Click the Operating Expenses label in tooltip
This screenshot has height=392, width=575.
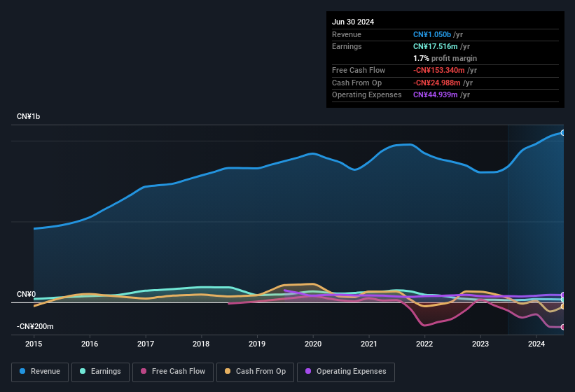point(367,95)
